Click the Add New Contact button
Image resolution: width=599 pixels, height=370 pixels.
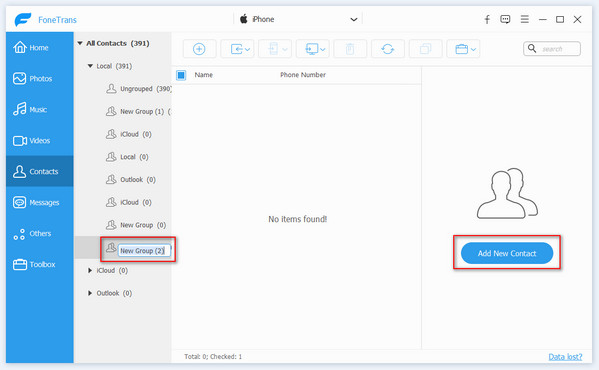507,253
